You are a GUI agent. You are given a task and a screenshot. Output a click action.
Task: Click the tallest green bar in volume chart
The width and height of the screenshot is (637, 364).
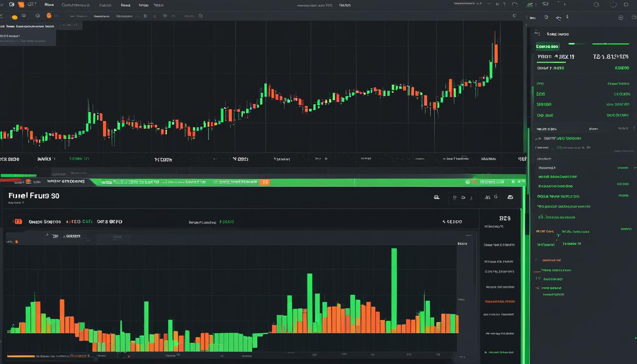click(394, 290)
